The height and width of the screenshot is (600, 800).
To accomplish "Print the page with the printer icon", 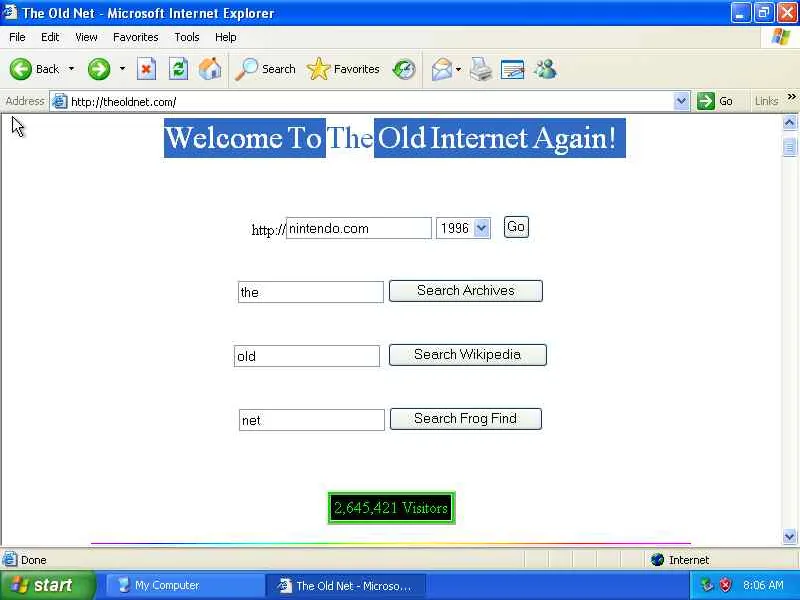I will pyautogui.click(x=481, y=69).
